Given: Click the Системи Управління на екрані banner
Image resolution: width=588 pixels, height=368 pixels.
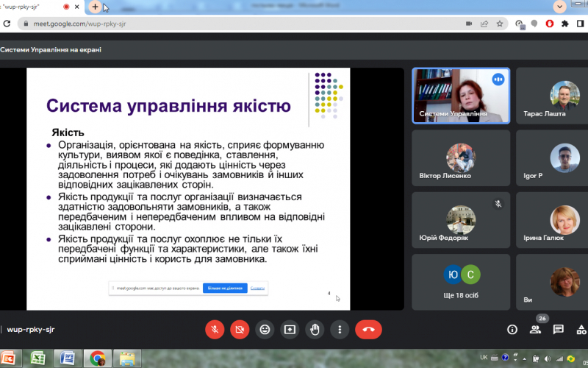Looking at the screenshot, I should (x=51, y=49).
